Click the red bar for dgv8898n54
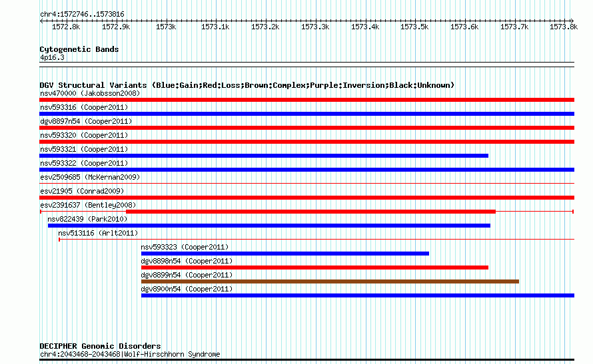This screenshot has width=593, height=364. pyautogui.click(x=314, y=268)
